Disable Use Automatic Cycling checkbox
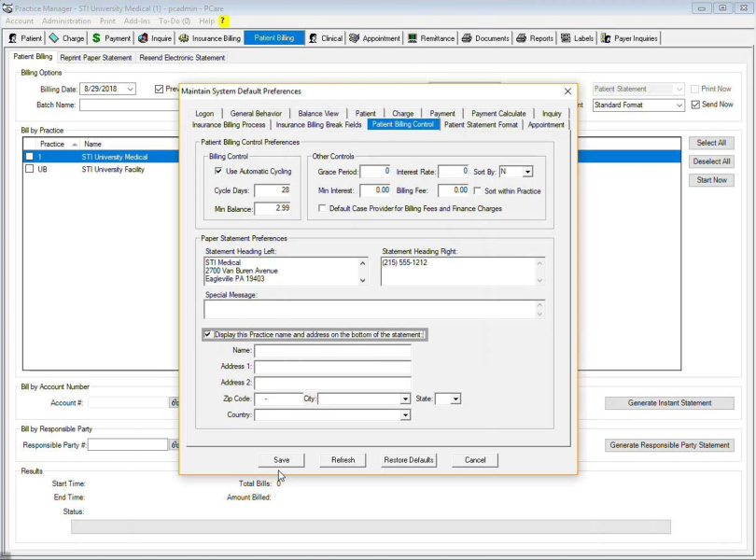The height and width of the screenshot is (560, 756). (218, 172)
